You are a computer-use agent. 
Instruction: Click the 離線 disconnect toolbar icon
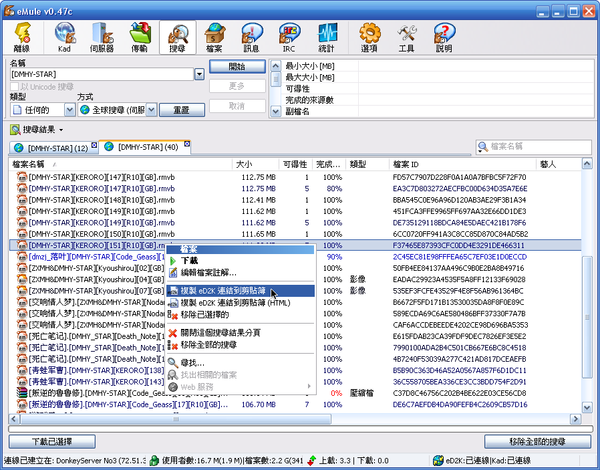22,37
